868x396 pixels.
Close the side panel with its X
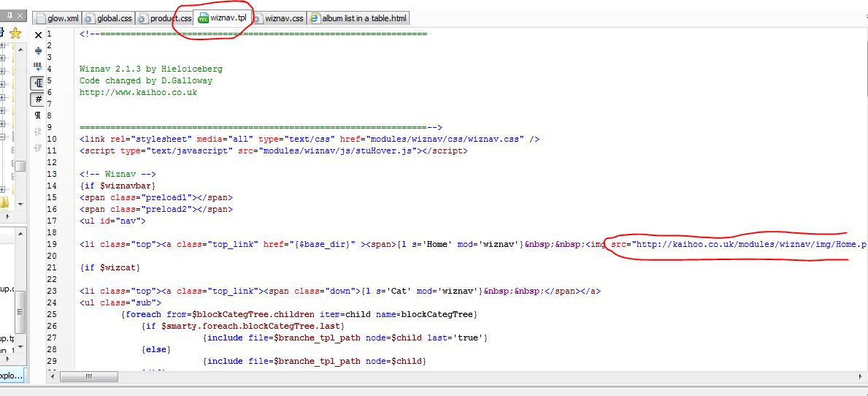(20, 17)
